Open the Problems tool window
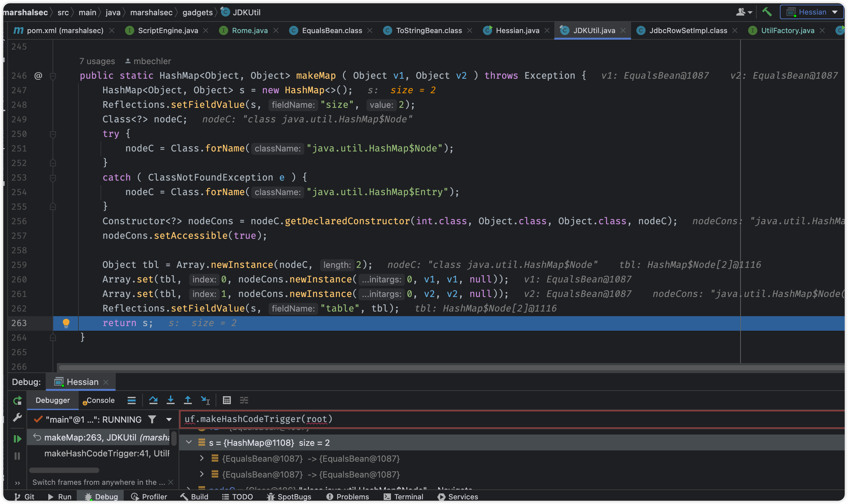This screenshot has height=504, width=848. 347,497
